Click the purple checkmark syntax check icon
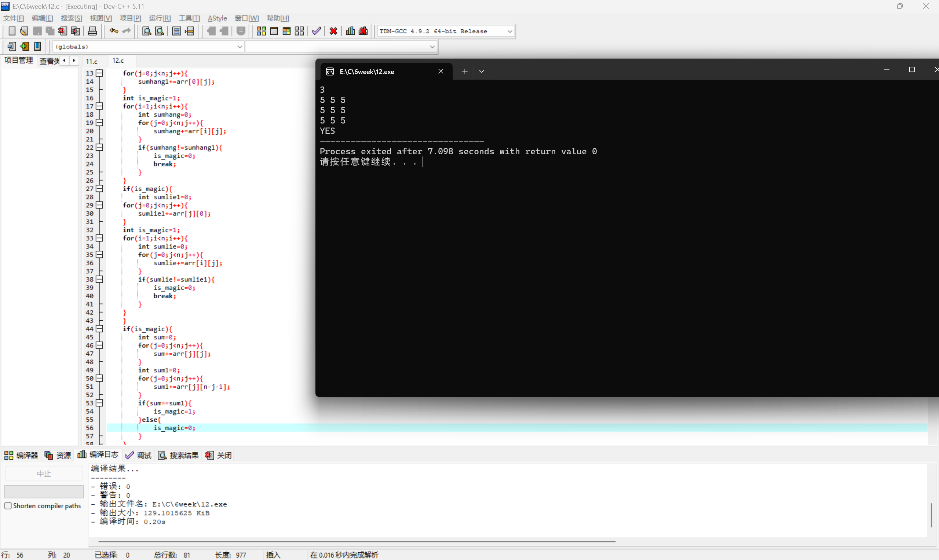The height and width of the screenshot is (560, 939). point(316,31)
